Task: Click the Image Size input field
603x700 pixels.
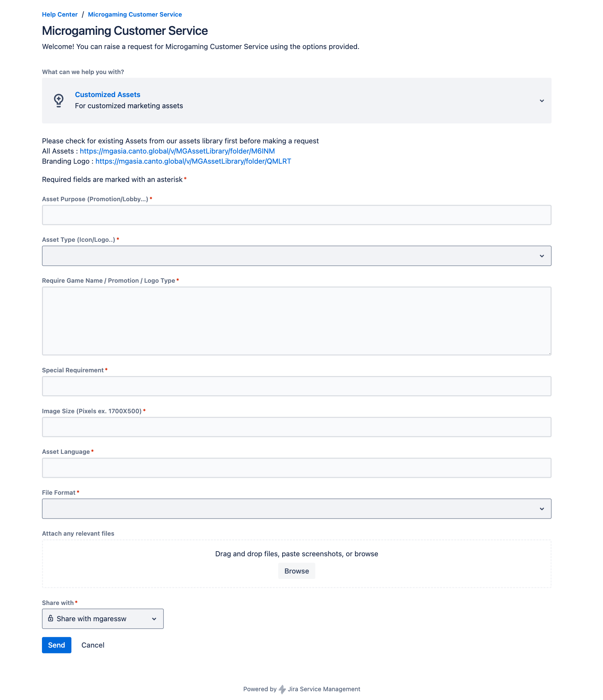Action: pyautogui.click(x=296, y=427)
